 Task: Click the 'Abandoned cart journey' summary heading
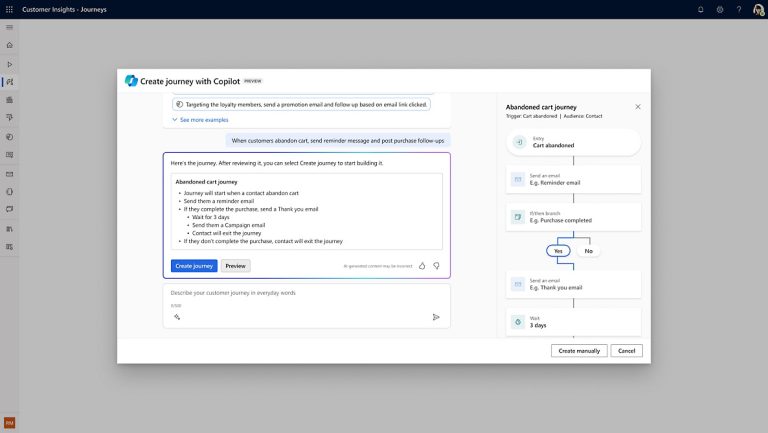206,182
